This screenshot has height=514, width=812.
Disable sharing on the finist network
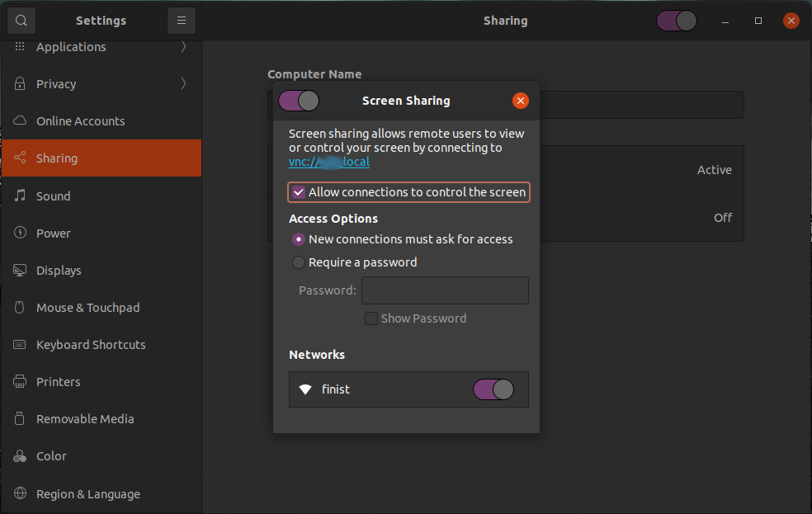(493, 389)
